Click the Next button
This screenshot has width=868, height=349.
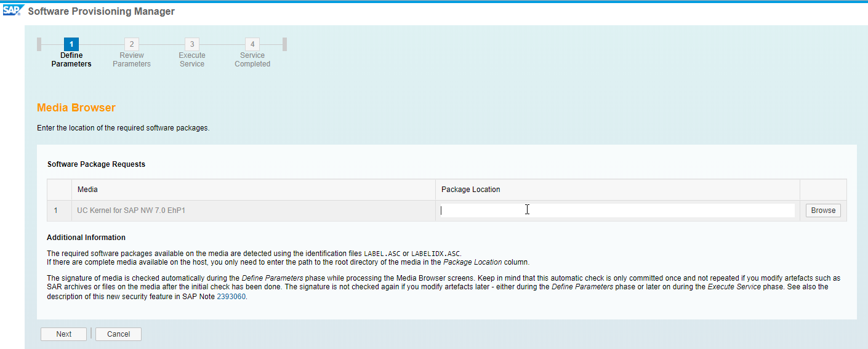(x=64, y=334)
